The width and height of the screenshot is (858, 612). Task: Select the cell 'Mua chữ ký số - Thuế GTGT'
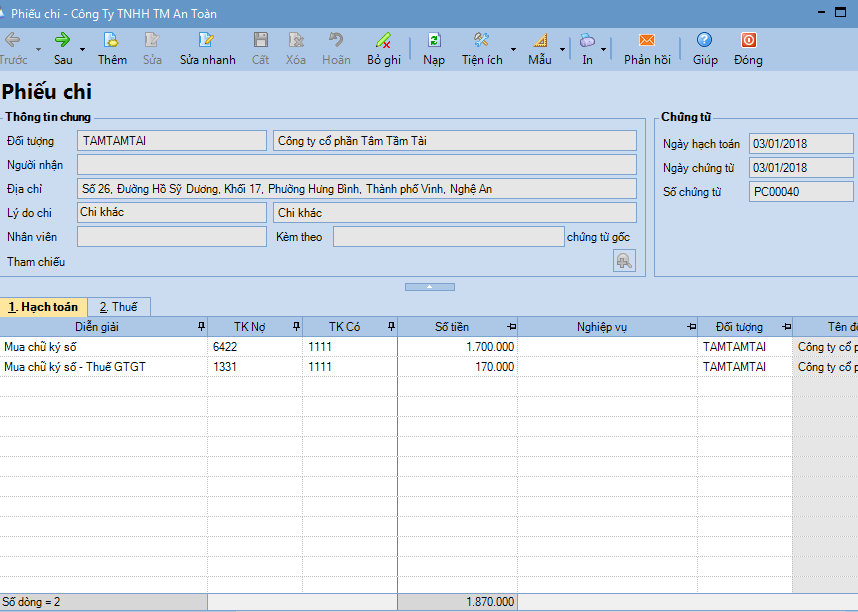pos(104,367)
